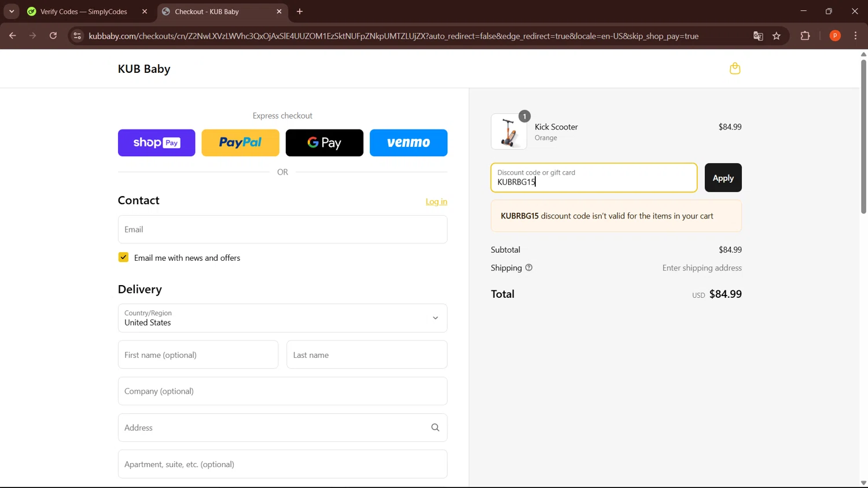Click the Enter shipping address text
The height and width of the screenshot is (488, 868).
(x=702, y=268)
